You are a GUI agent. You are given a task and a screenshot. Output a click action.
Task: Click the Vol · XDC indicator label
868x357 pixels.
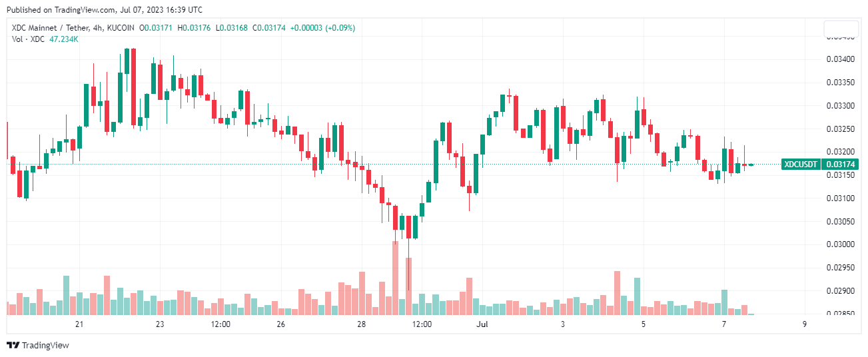click(28, 39)
